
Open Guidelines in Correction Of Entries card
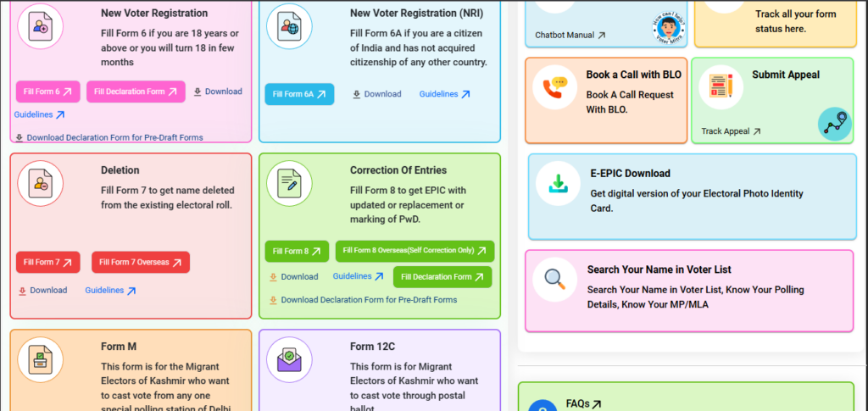tap(359, 276)
